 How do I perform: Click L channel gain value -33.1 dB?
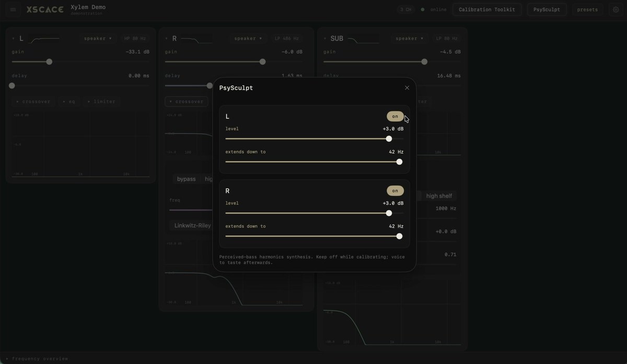(137, 52)
